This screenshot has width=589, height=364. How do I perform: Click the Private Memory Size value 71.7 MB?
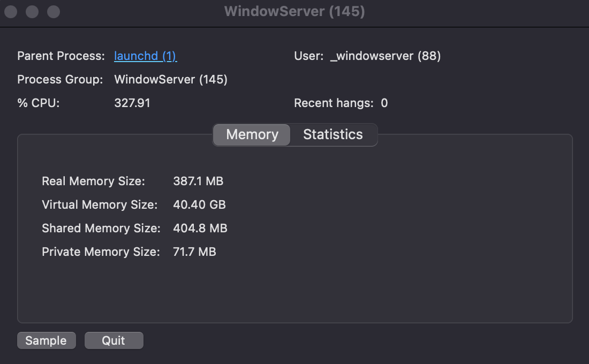point(194,252)
